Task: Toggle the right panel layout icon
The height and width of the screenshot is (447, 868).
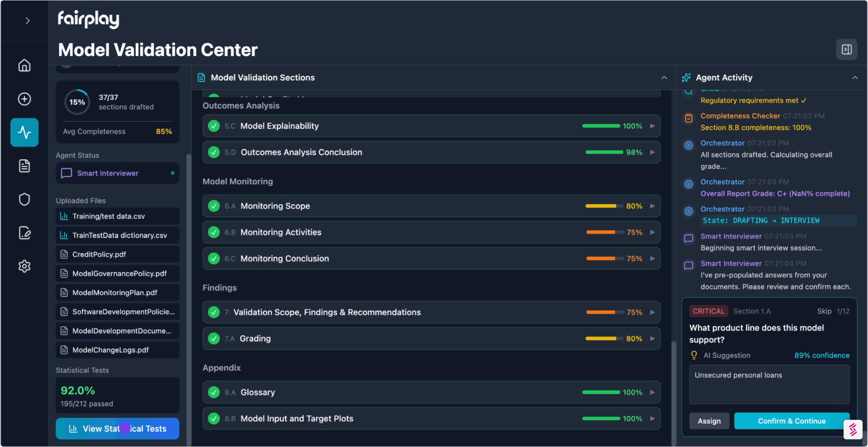Action: point(846,49)
